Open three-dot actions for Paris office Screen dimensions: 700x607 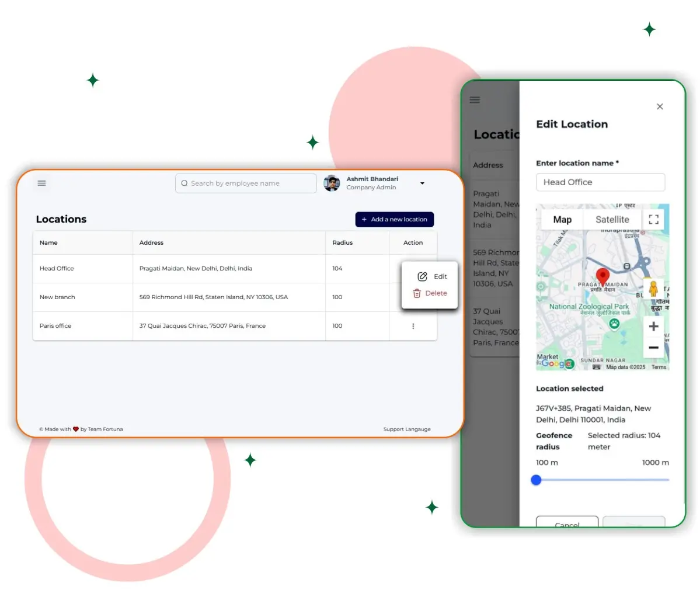click(413, 326)
